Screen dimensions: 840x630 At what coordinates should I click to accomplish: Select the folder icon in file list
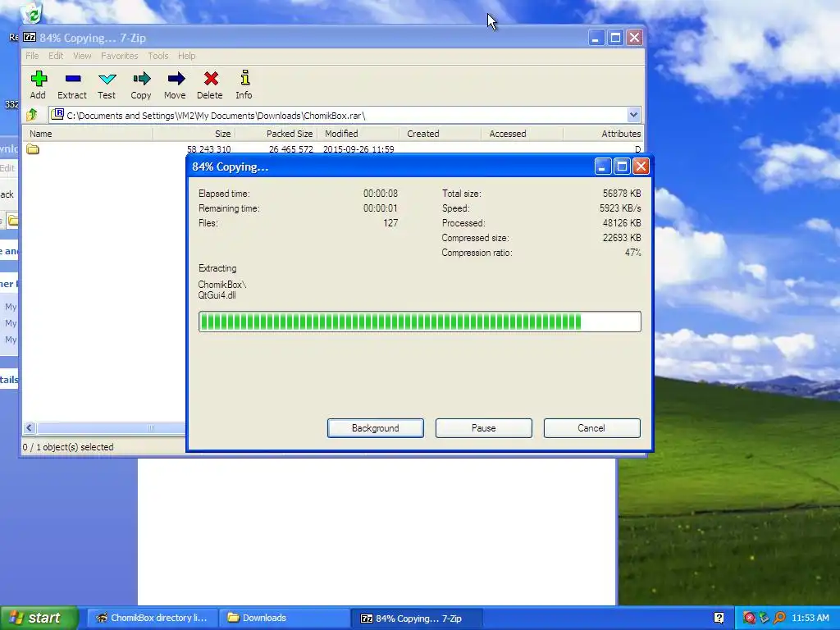[x=33, y=149]
